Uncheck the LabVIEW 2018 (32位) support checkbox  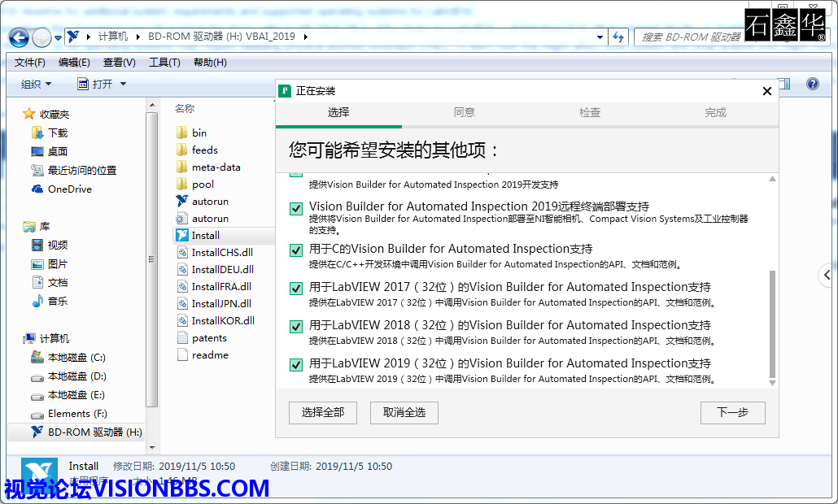[295, 327]
